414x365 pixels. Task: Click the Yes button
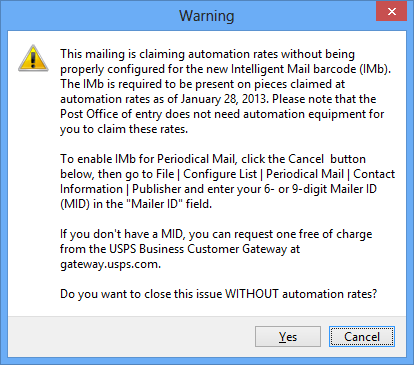tap(288, 336)
